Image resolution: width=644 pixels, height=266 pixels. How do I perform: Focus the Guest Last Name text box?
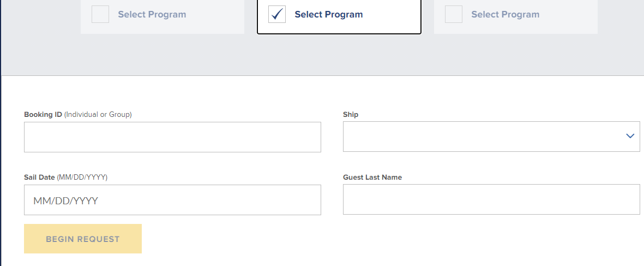pos(491,199)
